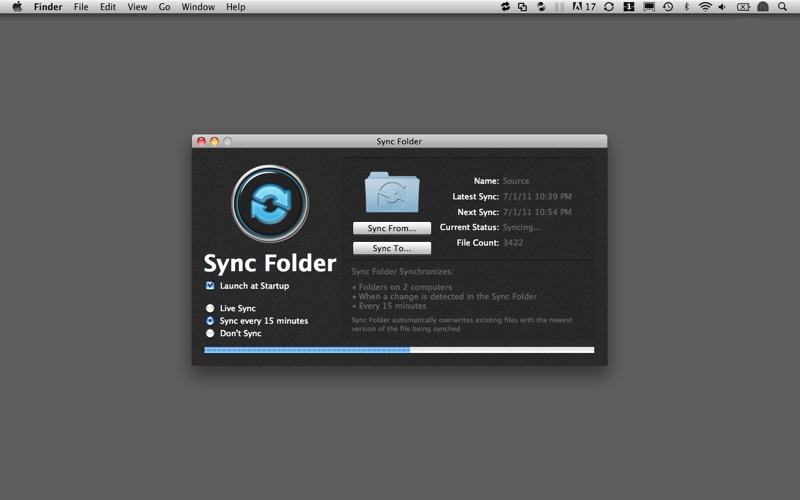Screen dimensions: 800x500
Task: Click the "Sync Folder Synchronizes:" heading
Action: [402, 271]
